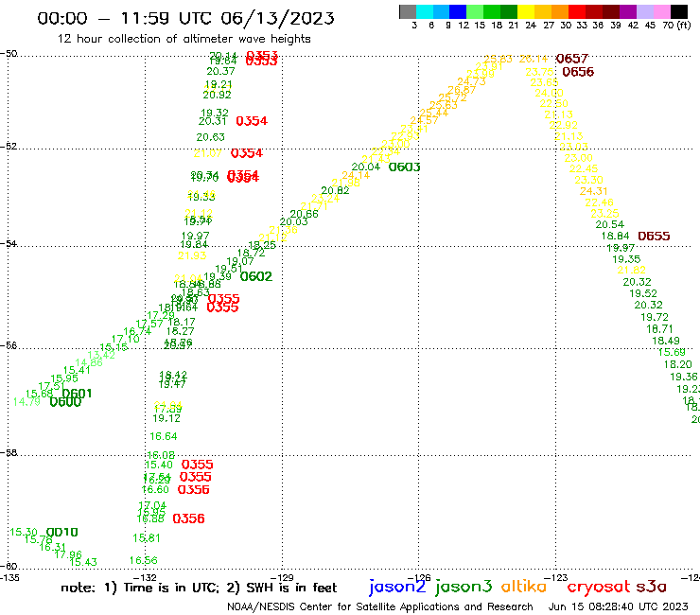Click the wave height value '20.37'
Screen dimensions: 700x615
click(x=220, y=72)
